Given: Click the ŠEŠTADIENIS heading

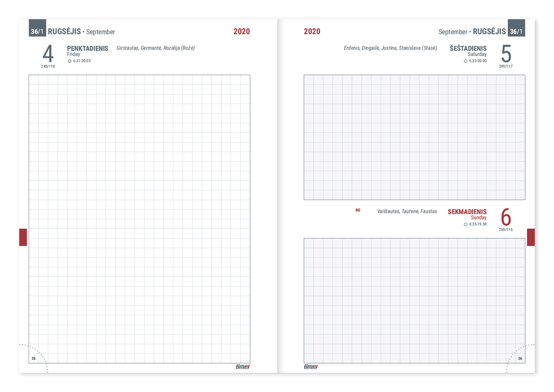Looking at the screenshot, I should (x=468, y=48).
